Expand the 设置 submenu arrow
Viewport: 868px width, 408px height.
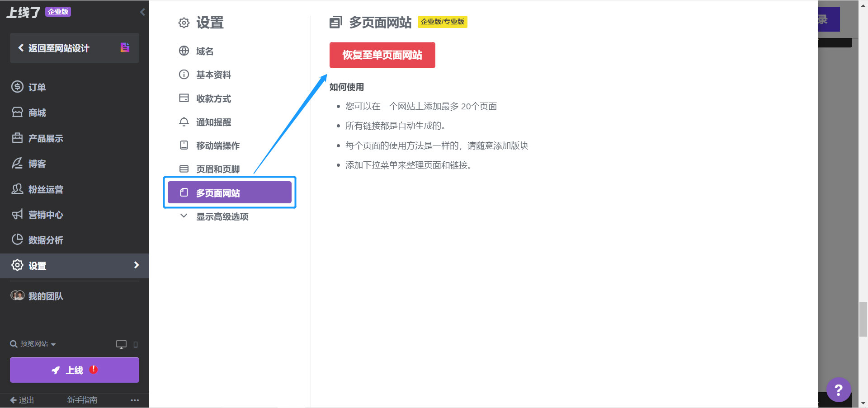click(x=137, y=266)
